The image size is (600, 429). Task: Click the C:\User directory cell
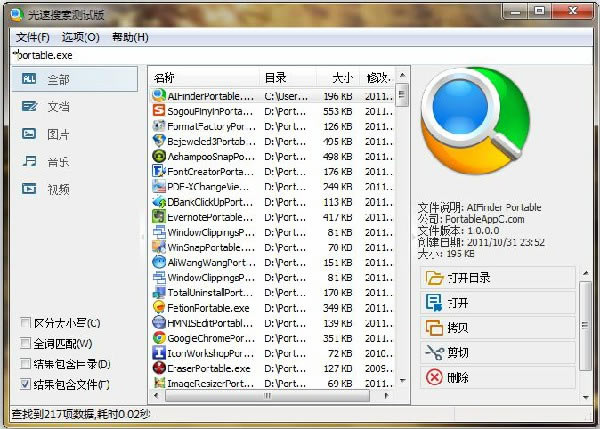[x=286, y=96]
